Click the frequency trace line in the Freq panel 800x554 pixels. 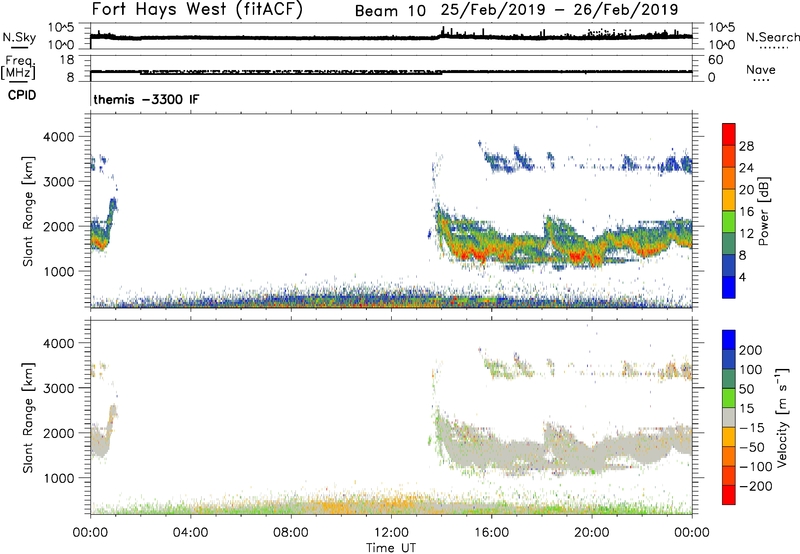pos(391,72)
